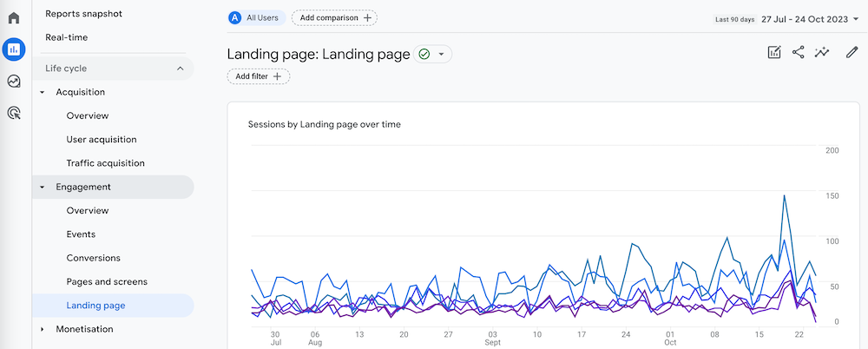The height and width of the screenshot is (349, 868).
Task: Open dropdown arrow beside report title
Action: pyautogui.click(x=441, y=55)
